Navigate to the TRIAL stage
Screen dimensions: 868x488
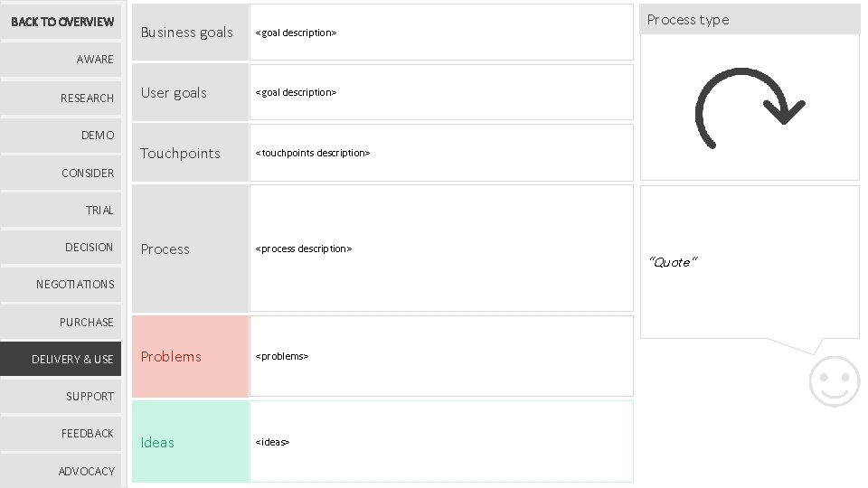pos(61,211)
